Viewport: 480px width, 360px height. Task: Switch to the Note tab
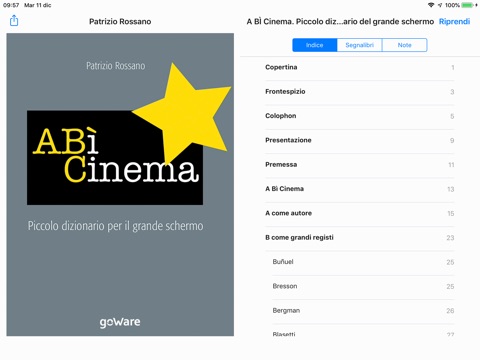point(404,45)
